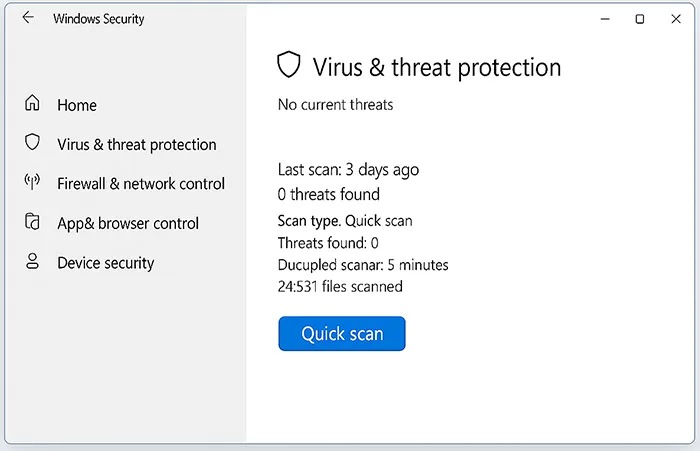This screenshot has height=451, width=700.
Task: Click the shield icon in sidebar
Action: pos(33,143)
